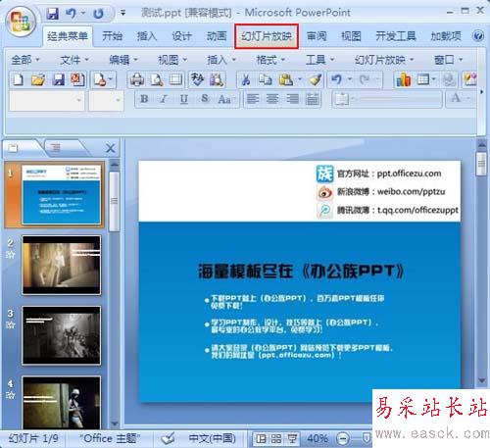Switch to Outline tab in pane
Screen dimensions: 490x448
pyautogui.click(x=55, y=148)
